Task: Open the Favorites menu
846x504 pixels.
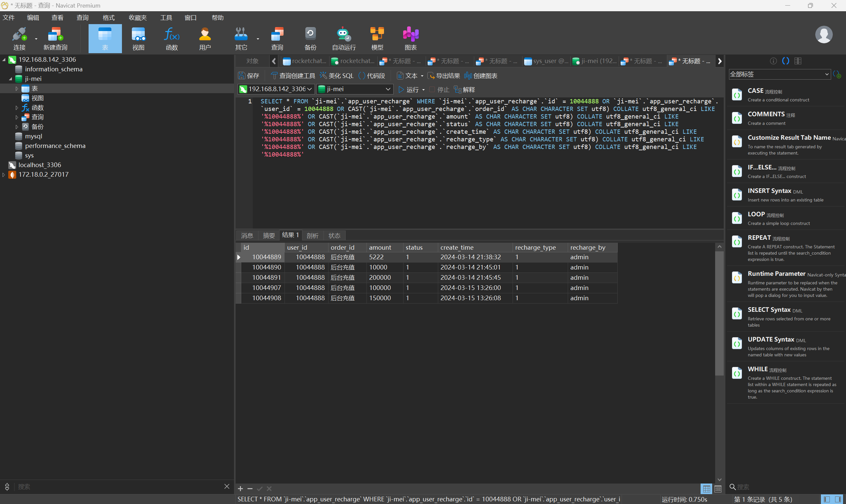Action: pos(137,18)
